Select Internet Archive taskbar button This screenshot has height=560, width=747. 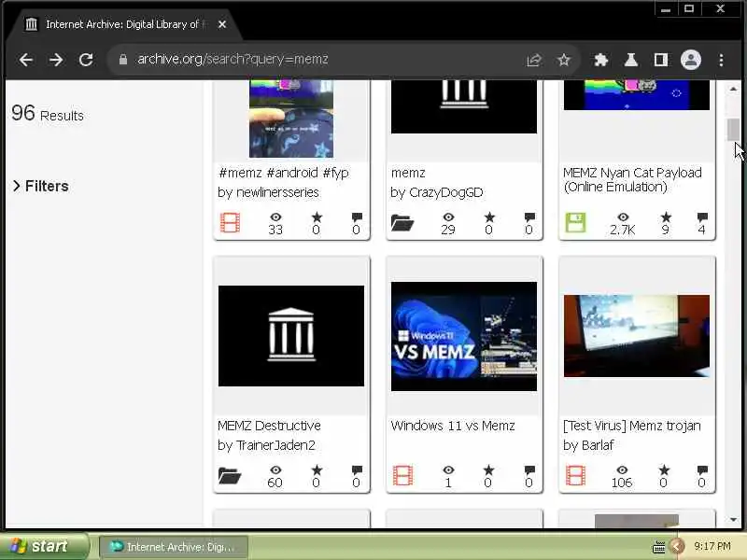[x=174, y=547]
